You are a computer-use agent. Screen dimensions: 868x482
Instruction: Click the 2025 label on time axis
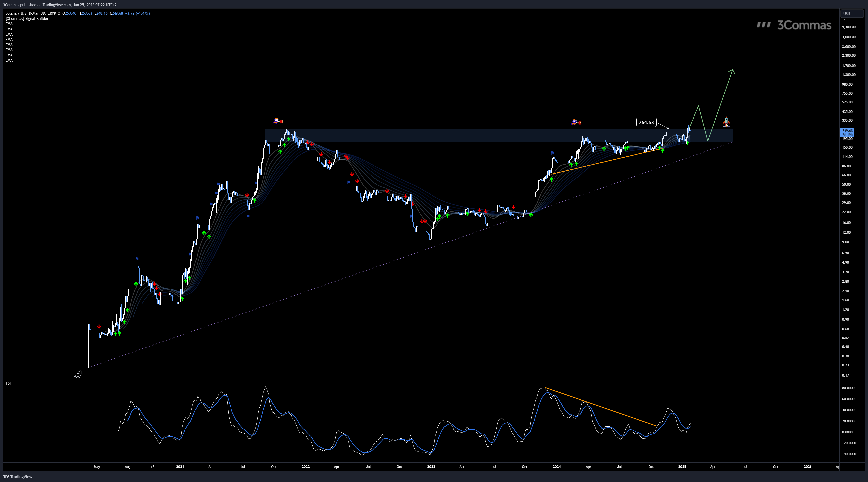coord(682,467)
